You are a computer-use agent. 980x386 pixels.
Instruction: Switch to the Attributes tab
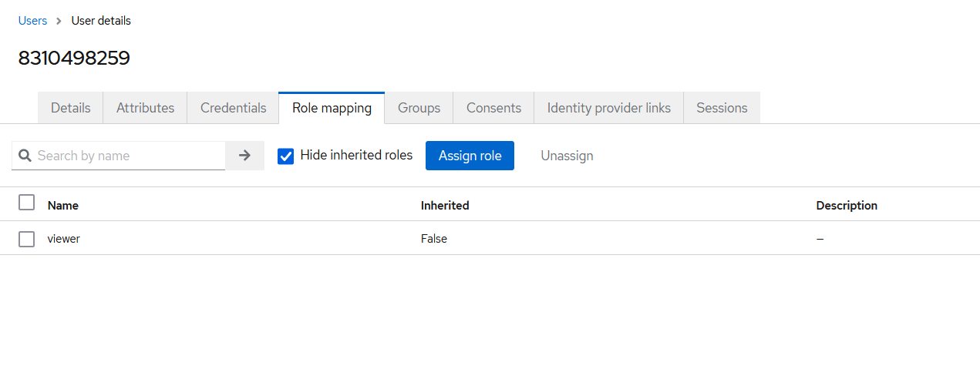(146, 108)
